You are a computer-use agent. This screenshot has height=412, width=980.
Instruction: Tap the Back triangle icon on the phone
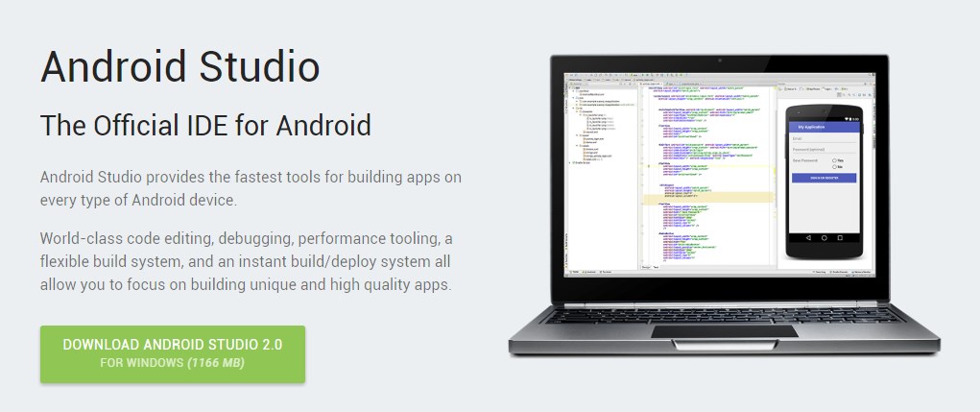[809, 237]
